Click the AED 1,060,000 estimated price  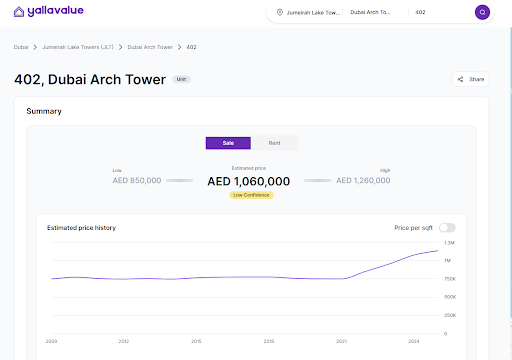249,181
